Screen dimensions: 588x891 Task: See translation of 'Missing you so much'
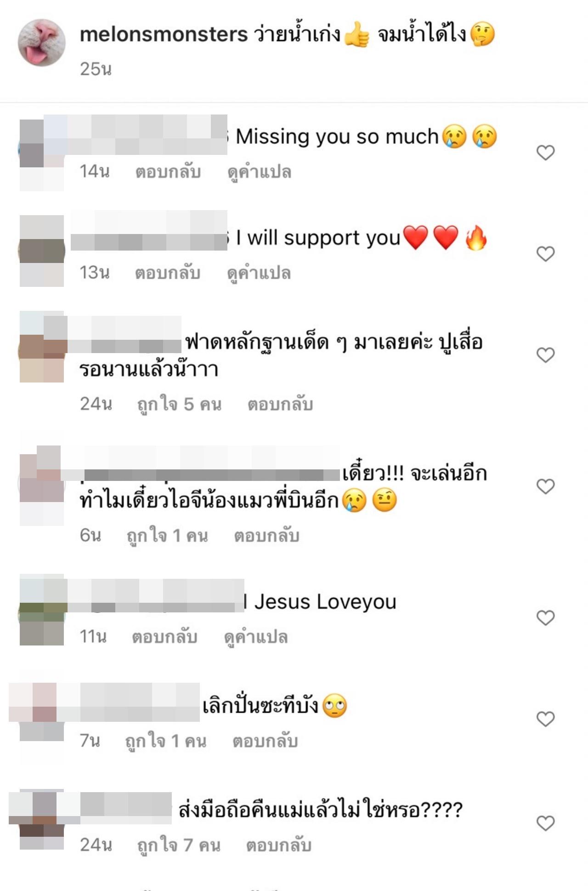[x=260, y=172]
